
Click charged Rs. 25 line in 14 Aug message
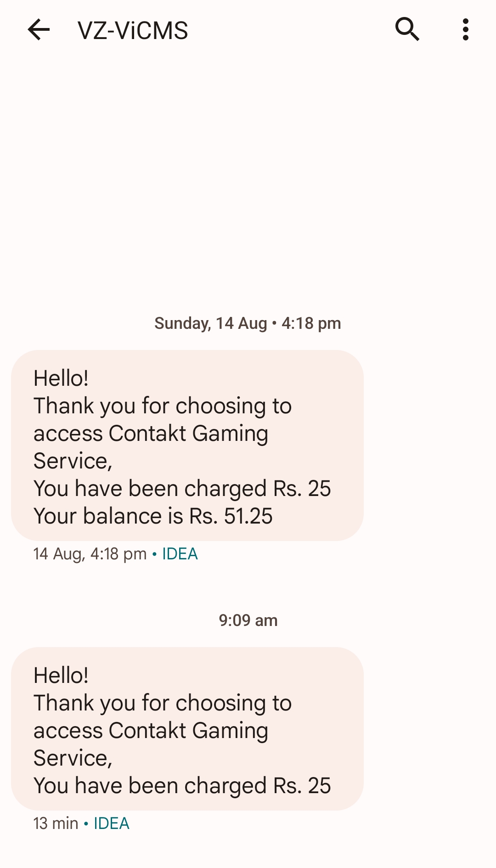tap(182, 489)
